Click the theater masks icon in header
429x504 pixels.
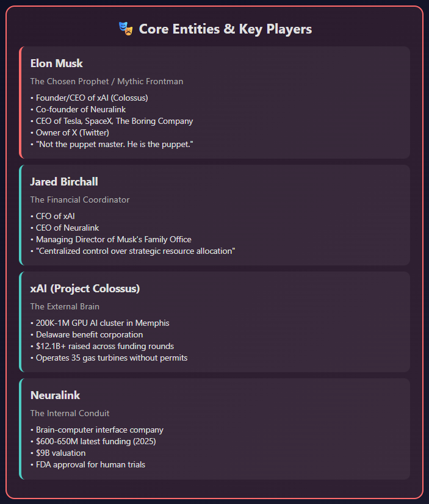[126, 29]
